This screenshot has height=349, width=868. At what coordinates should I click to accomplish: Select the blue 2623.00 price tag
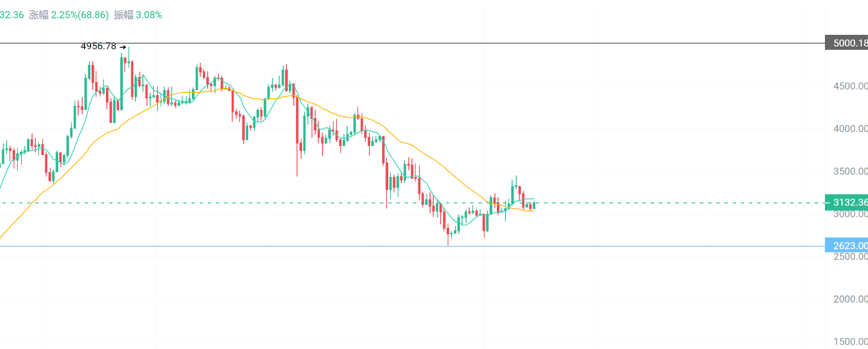coord(846,246)
